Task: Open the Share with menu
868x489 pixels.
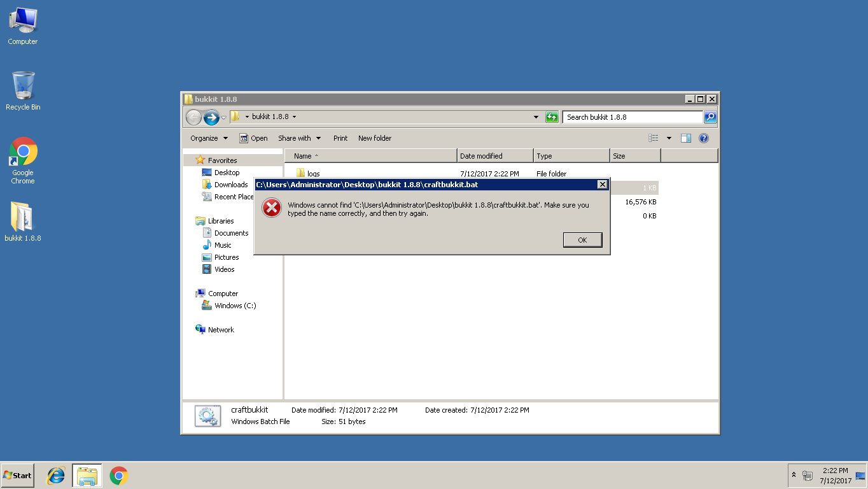Action: pos(299,138)
